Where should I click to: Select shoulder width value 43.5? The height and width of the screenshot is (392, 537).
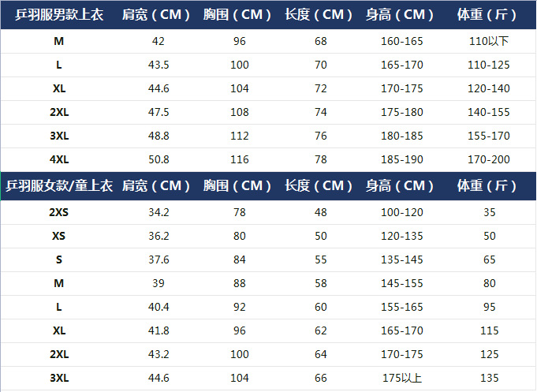coord(158,65)
